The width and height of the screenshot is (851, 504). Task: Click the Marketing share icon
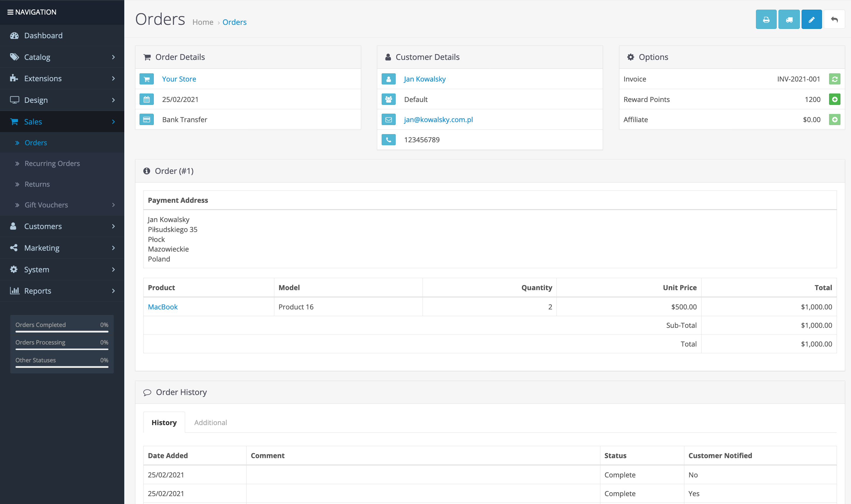point(13,247)
